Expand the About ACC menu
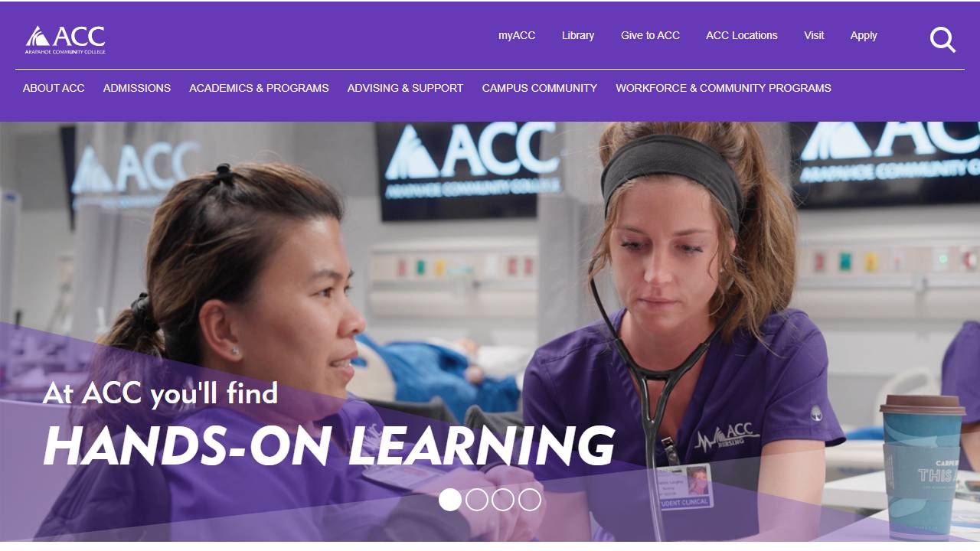Viewport: 980px width, 551px height. (54, 88)
